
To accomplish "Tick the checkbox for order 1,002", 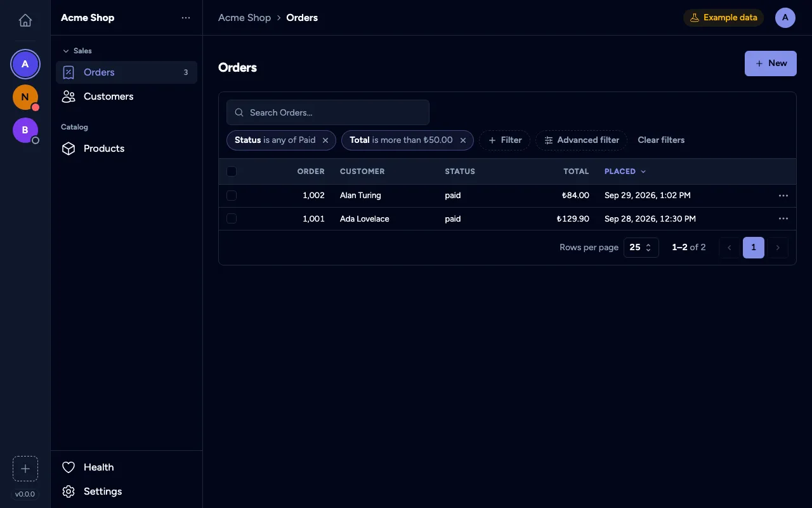I will [x=232, y=196].
